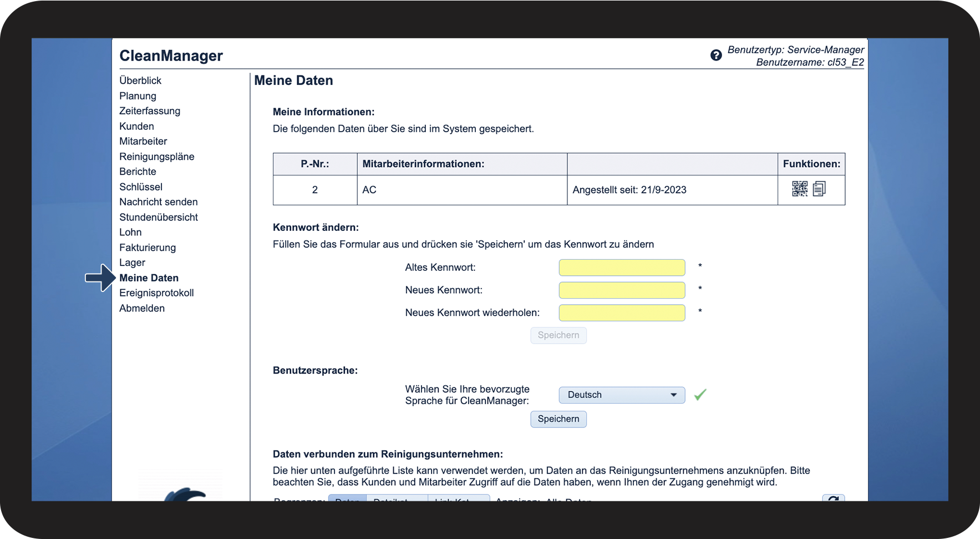
Task: Go to Überblick in the sidebar
Action: click(x=140, y=80)
